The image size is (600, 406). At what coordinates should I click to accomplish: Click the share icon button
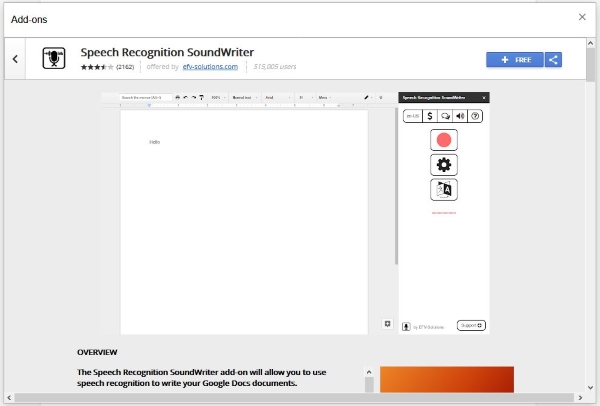click(553, 60)
